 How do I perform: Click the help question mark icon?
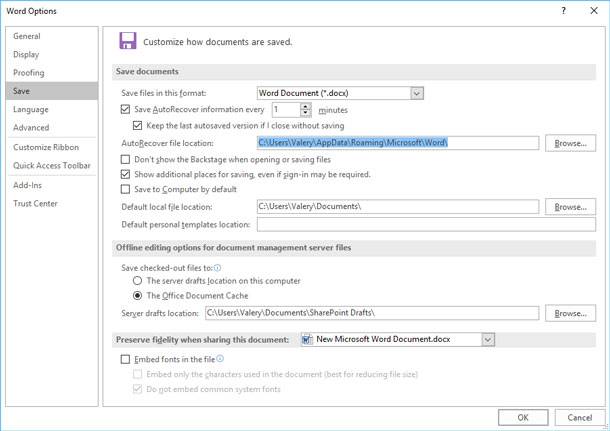(563, 11)
